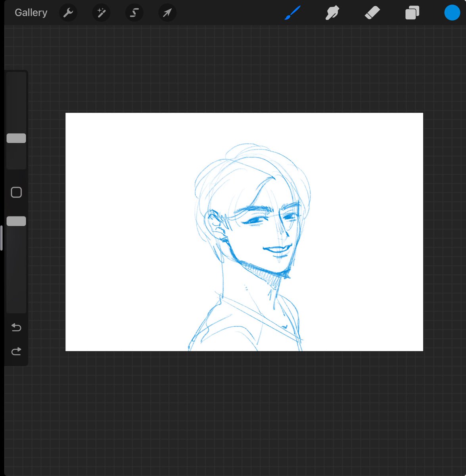Tap the square Modify button in sidebar
The image size is (466, 476).
pos(16,192)
